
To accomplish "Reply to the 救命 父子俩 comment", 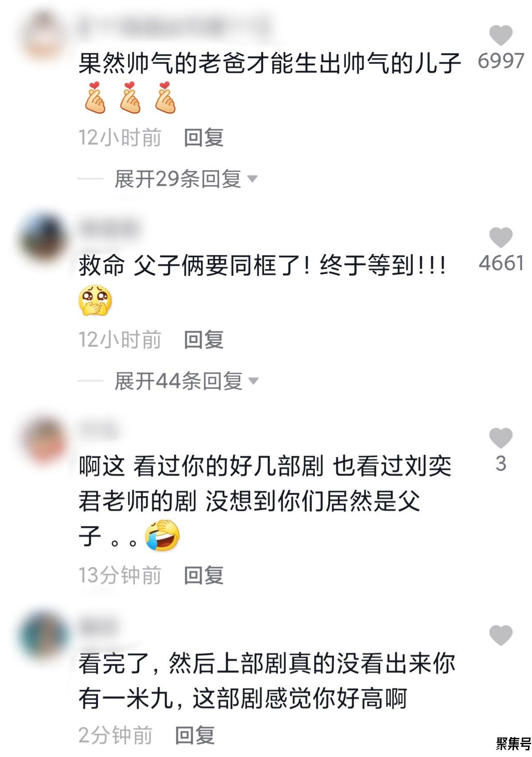I will tap(203, 340).
